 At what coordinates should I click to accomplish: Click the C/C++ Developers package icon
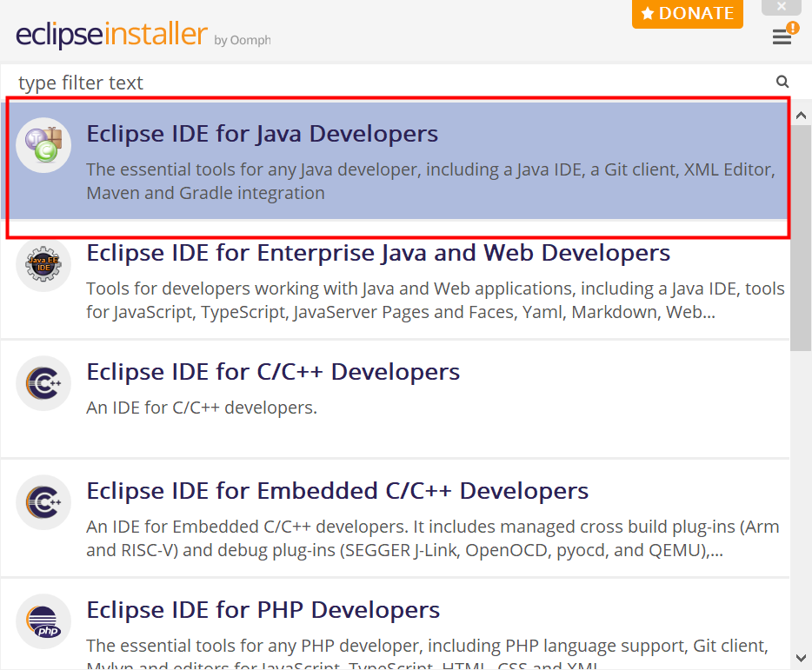(x=43, y=382)
